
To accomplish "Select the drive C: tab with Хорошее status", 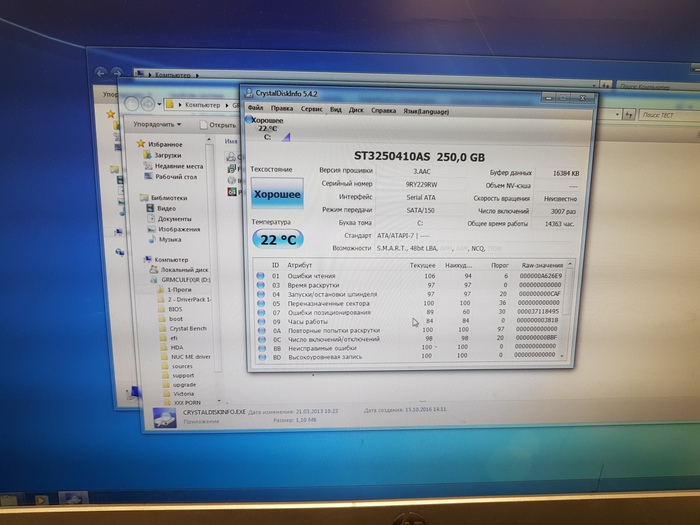I will tap(267, 128).
